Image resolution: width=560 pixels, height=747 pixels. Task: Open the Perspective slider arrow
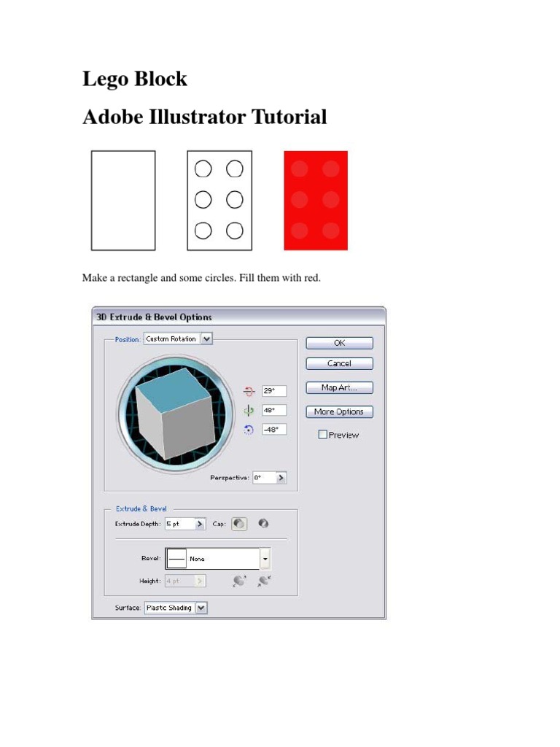[281, 477]
